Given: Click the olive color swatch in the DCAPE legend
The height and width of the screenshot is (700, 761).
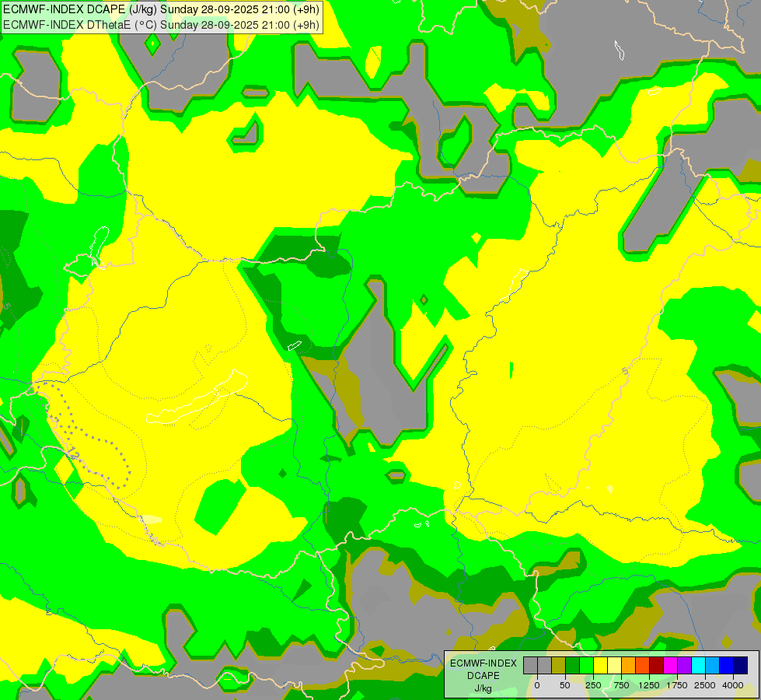Looking at the screenshot, I should click(x=559, y=666).
